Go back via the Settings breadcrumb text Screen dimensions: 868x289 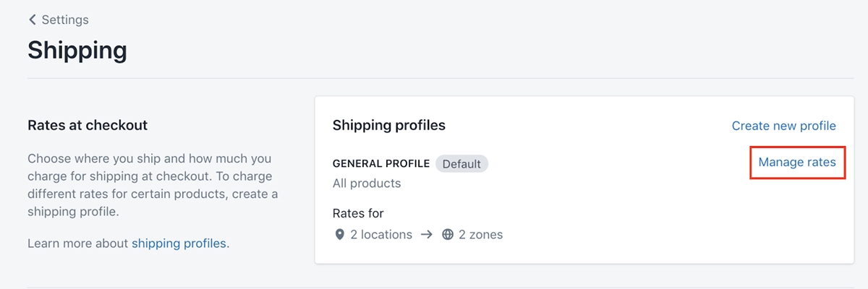pyautogui.click(x=65, y=20)
